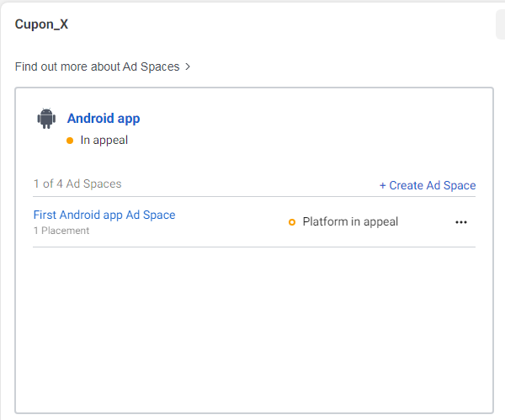Click the In appeal status text
The width and height of the screenshot is (505, 420).
104,140
